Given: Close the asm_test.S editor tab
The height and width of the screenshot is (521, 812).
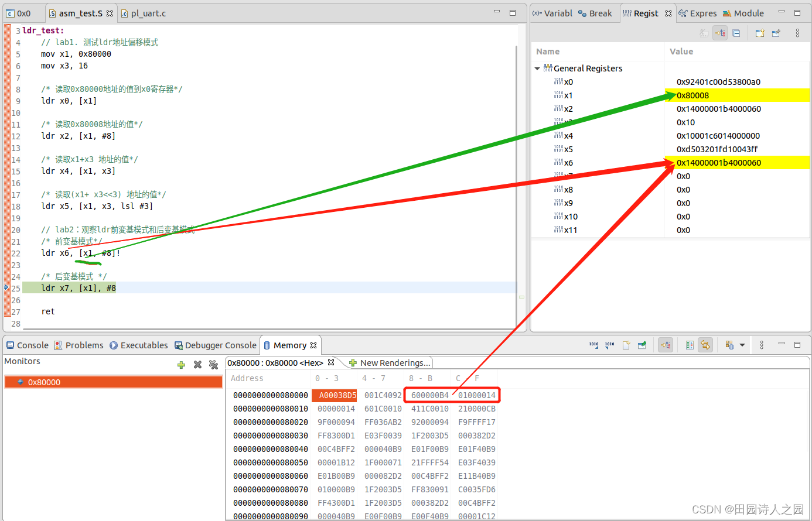Looking at the screenshot, I should tap(110, 13).
